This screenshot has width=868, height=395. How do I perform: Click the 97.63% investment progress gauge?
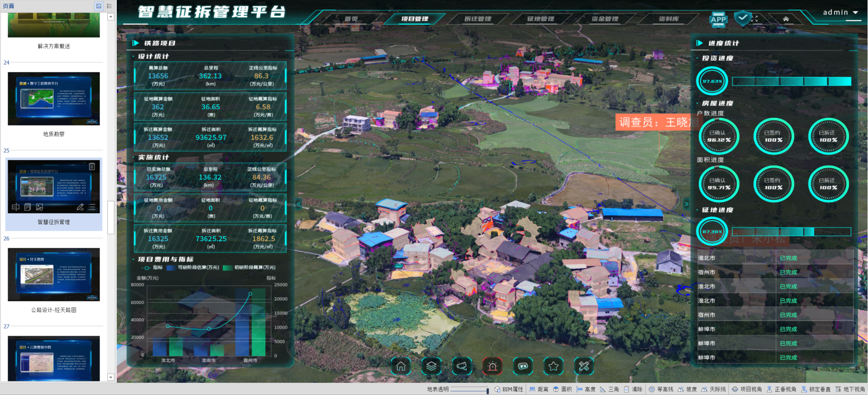pos(712,81)
